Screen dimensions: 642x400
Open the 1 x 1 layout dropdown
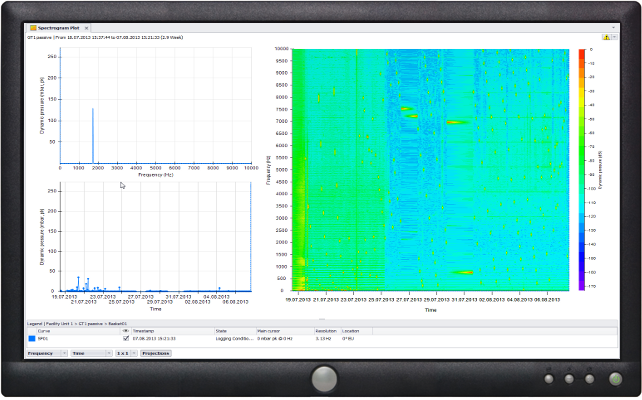point(126,353)
